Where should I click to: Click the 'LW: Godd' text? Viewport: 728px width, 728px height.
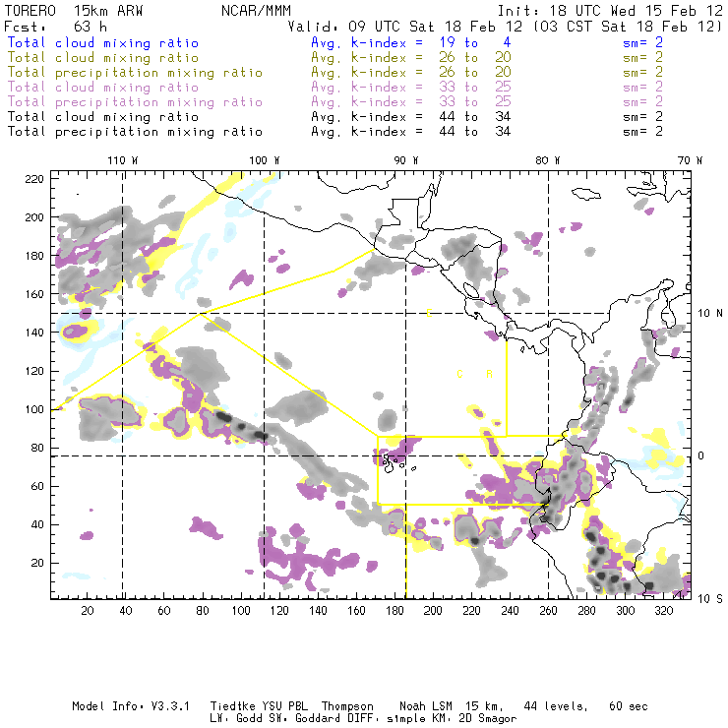coord(236,719)
